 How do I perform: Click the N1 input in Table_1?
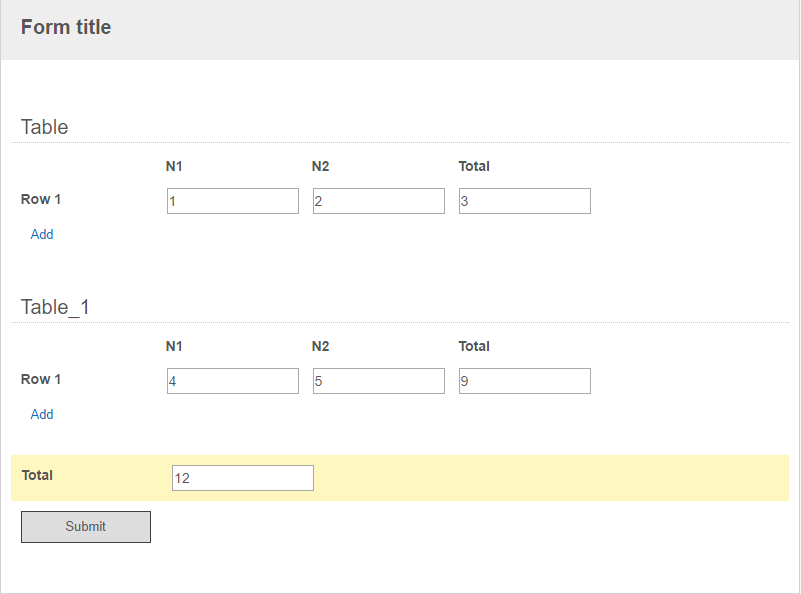coord(233,381)
